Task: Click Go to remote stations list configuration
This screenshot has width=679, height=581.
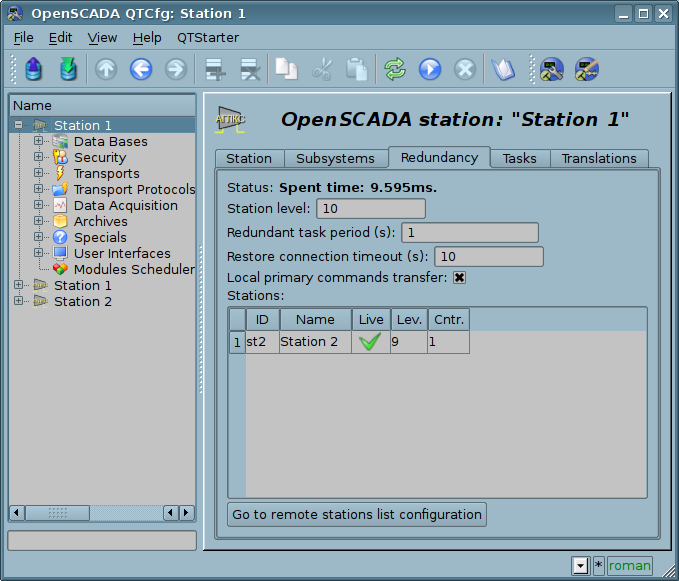Action: (357, 514)
